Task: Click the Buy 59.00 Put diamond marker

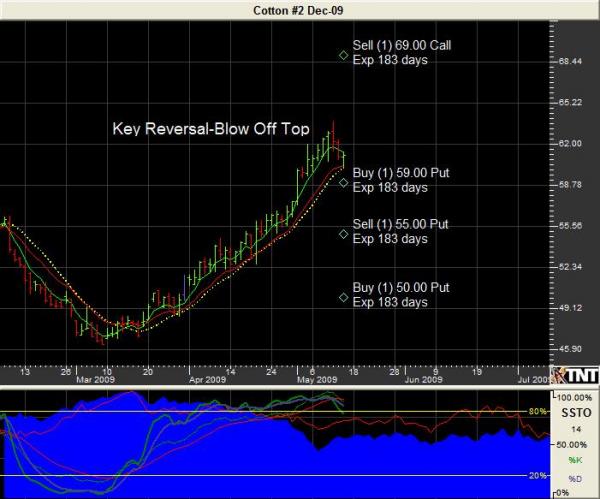Action: (343, 182)
